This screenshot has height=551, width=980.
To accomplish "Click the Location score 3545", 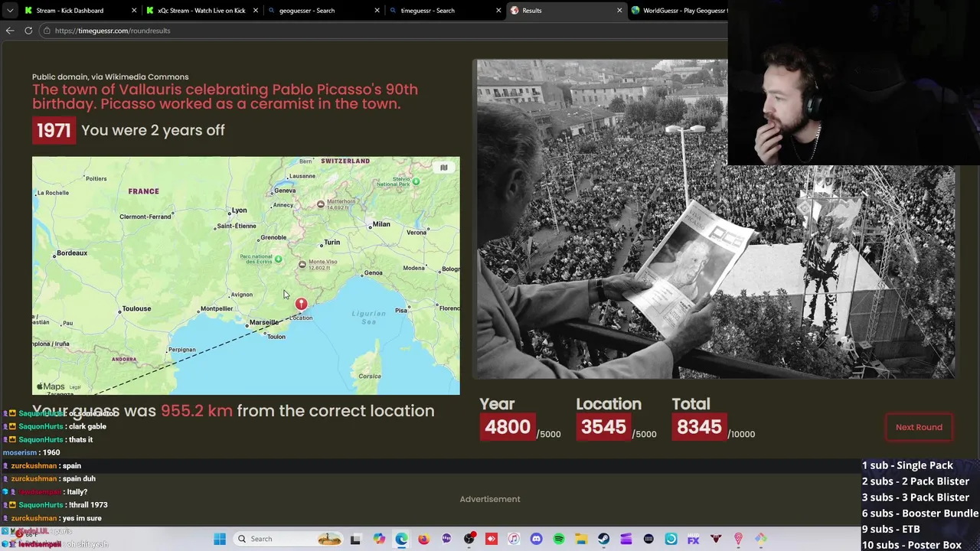I will click(603, 427).
